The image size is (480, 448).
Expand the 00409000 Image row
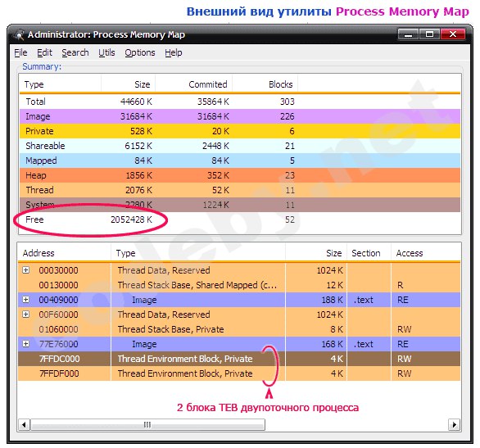tap(26, 299)
